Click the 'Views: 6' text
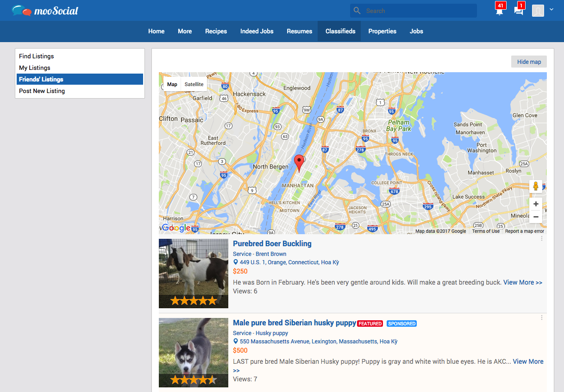This screenshot has width=564, height=392. [x=245, y=291]
